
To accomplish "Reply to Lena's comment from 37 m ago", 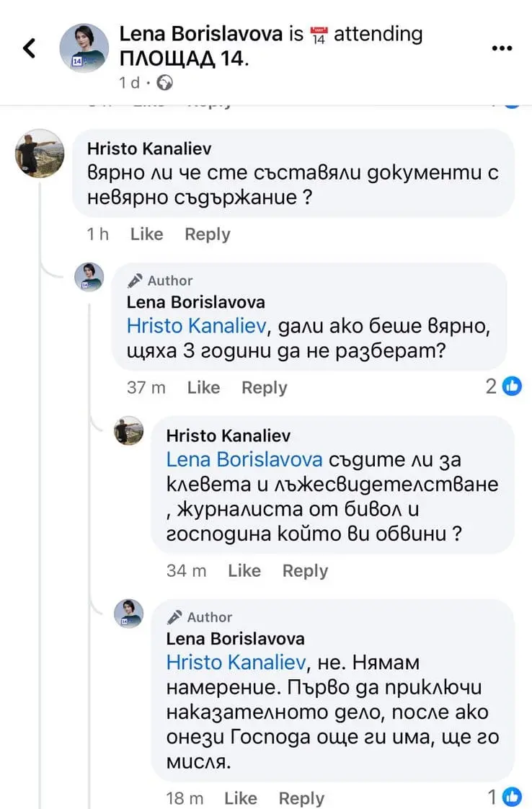I will (264, 387).
